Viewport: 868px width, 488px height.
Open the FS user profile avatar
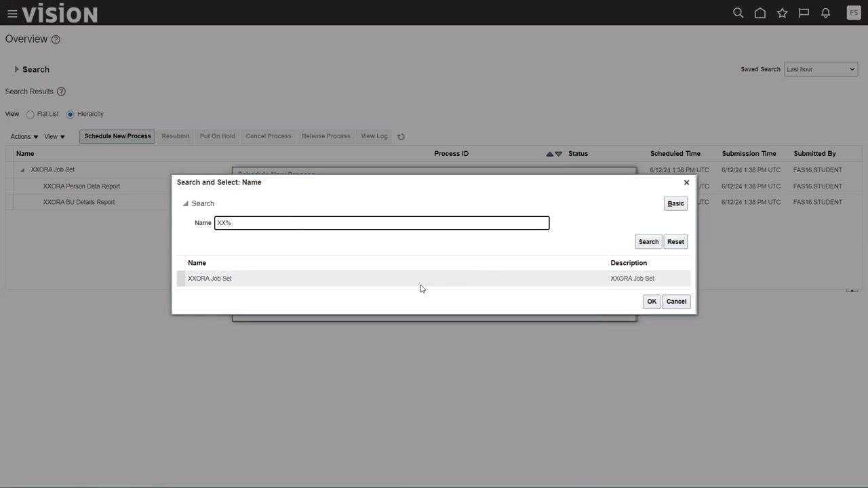(854, 13)
